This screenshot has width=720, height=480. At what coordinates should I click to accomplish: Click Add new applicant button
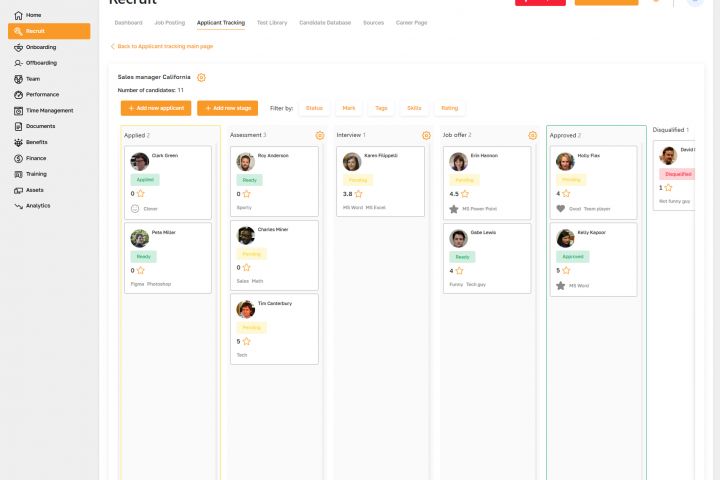coord(156,108)
